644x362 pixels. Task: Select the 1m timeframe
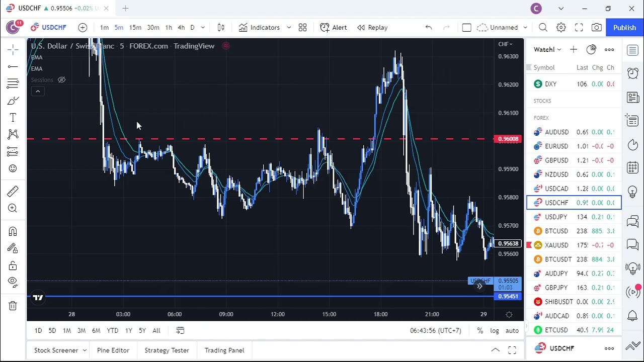click(x=104, y=28)
